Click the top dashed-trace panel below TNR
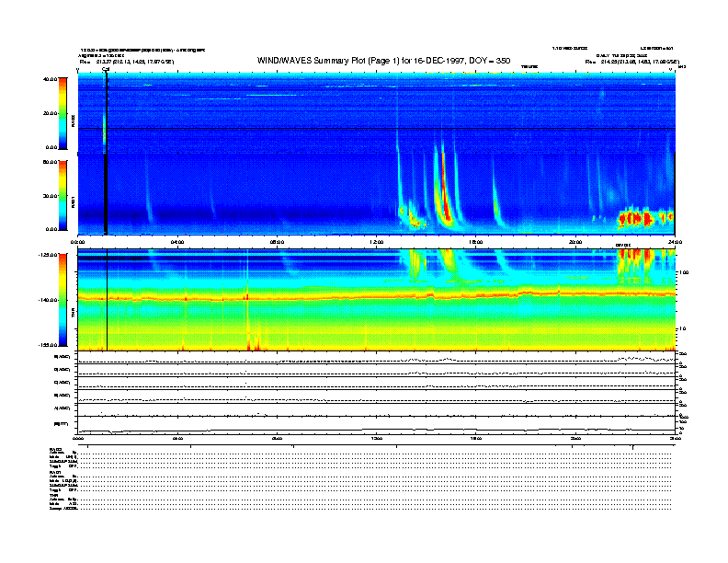Screen dimensions: 728x563 pos(376,358)
